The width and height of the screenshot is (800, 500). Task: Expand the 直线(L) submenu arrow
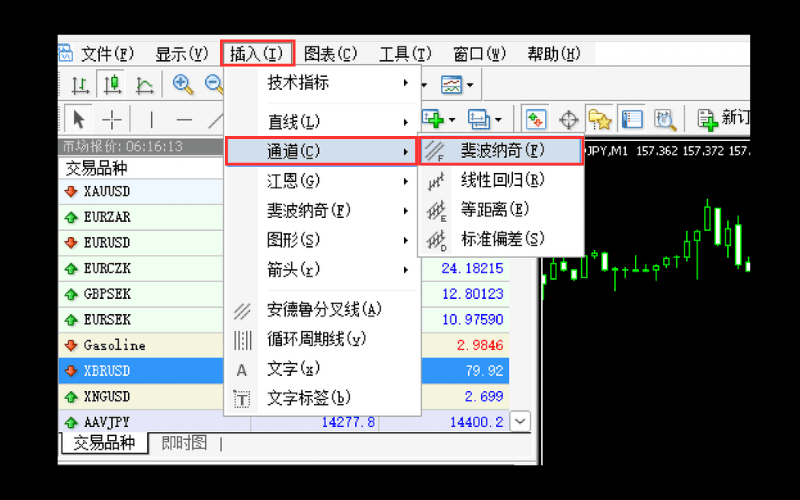tap(406, 122)
